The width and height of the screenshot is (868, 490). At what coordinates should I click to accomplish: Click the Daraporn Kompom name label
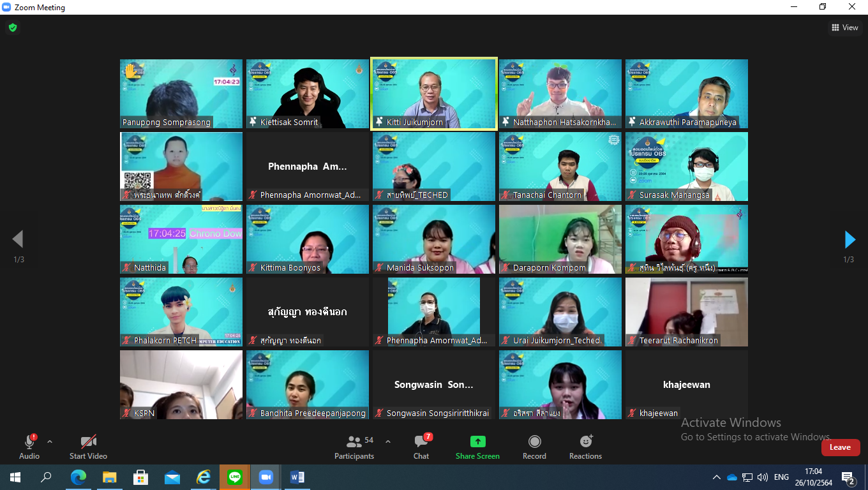(x=550, y=267)
